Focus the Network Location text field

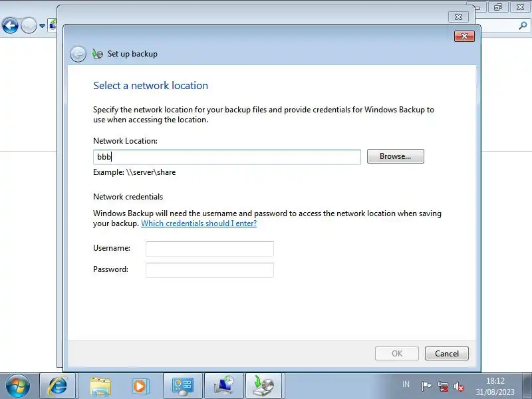(x=227, y=157)
